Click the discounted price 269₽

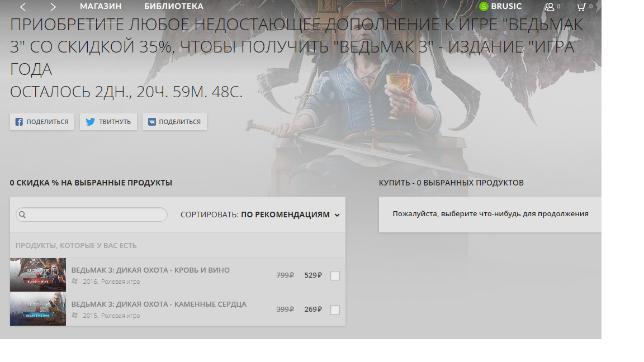pyautogui.click(x=313, y=309)
